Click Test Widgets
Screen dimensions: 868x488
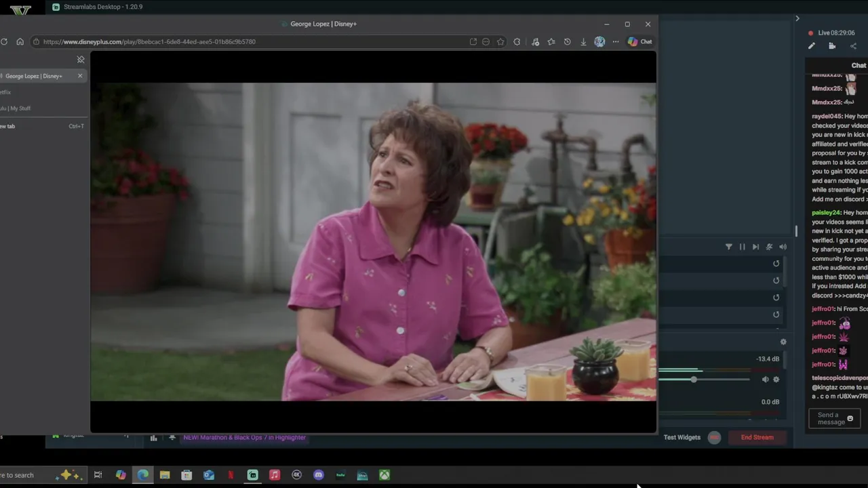coord(682,437)
